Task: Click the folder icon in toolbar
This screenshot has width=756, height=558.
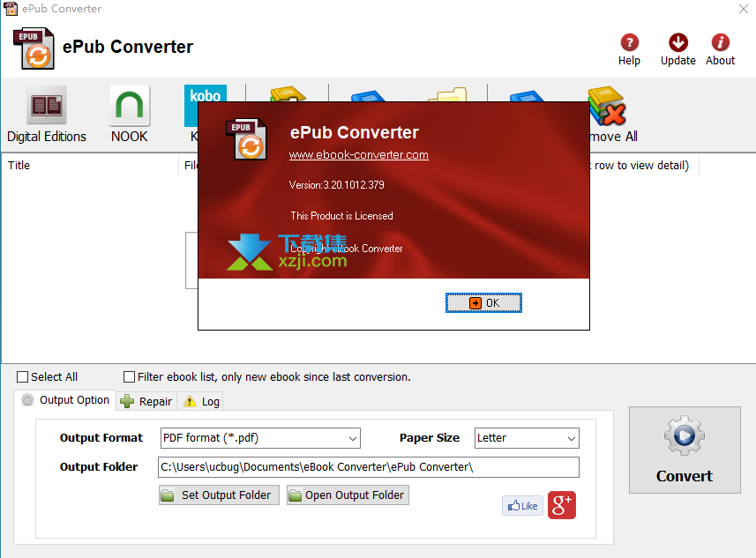Action: pos(448,94)
